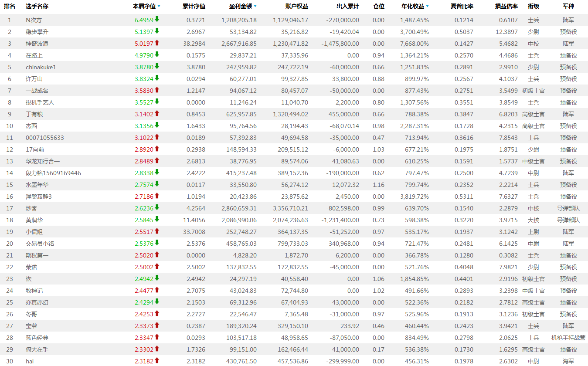Viewport: 588px width, 366px height.
Task: Click the green down arrow in 在路上 row
Action: [x=157, y=54]
